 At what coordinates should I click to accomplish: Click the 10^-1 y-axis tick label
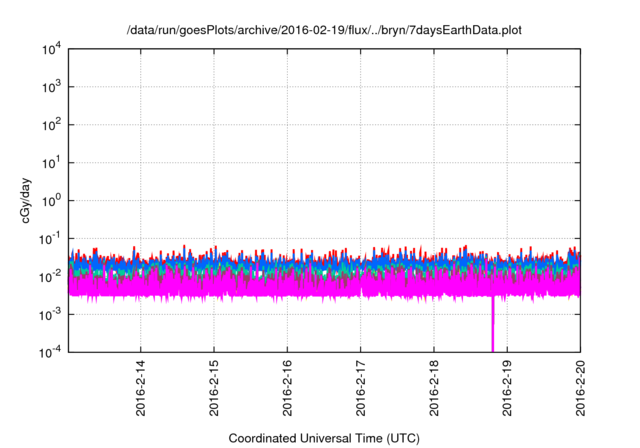click(50, 239)
